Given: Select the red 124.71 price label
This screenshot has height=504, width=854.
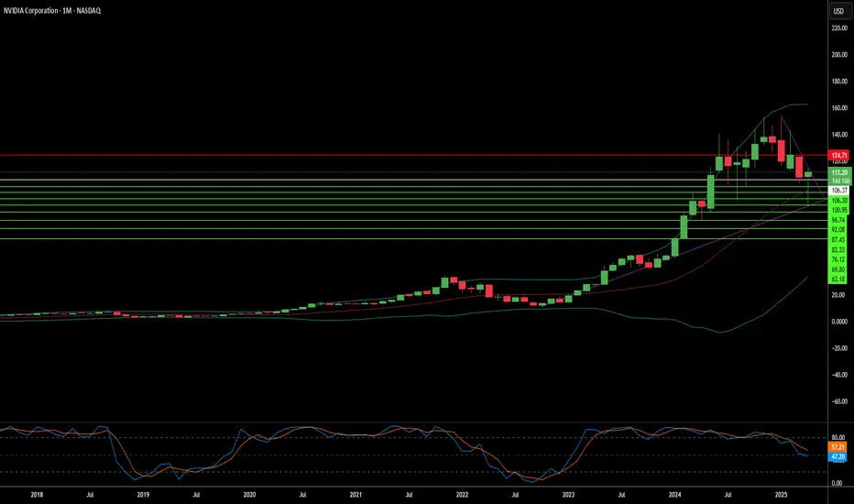Looking at the screenshot, I should 838,155.
